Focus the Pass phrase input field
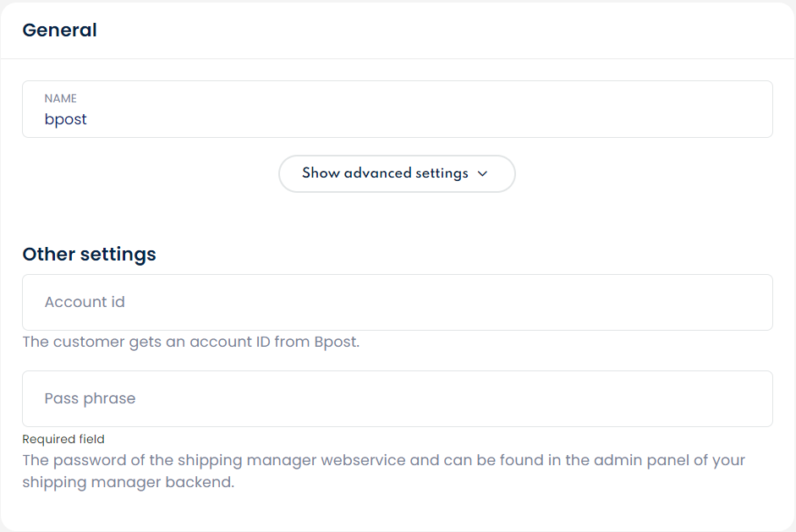 [x=397, y=398]
